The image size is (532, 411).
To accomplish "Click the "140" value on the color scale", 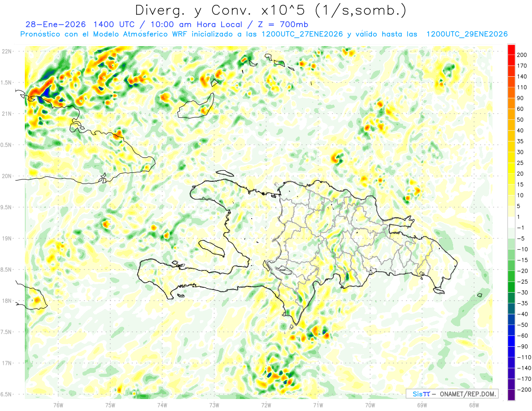I will (522, 77).
